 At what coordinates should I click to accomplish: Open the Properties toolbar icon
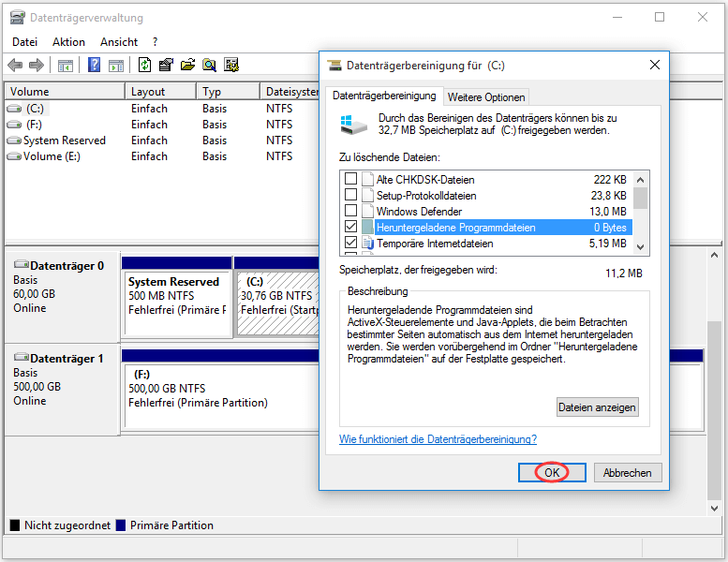coord(166,65)
